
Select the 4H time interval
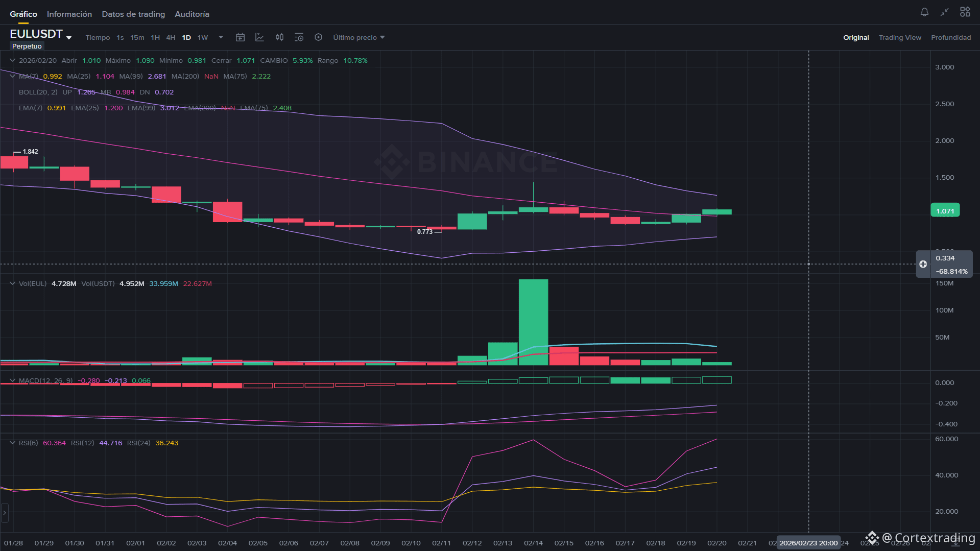tap(171, 37)
